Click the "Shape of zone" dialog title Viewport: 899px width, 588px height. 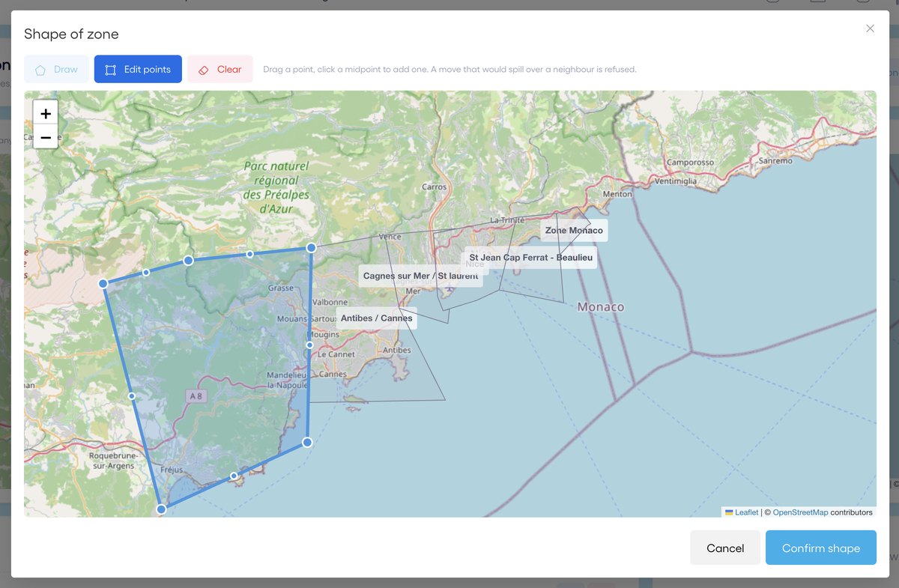71,34
